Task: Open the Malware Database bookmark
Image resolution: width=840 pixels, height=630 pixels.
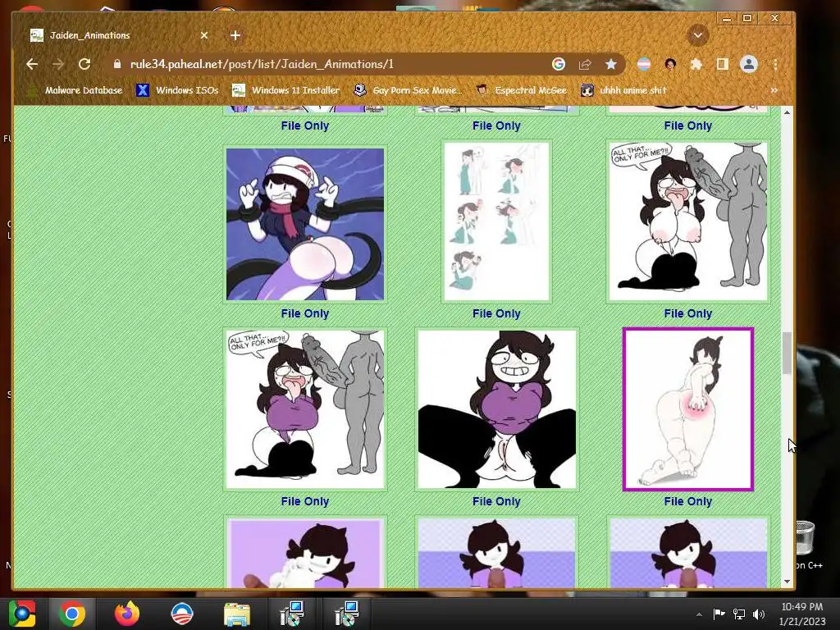Action: coord(75,90)
